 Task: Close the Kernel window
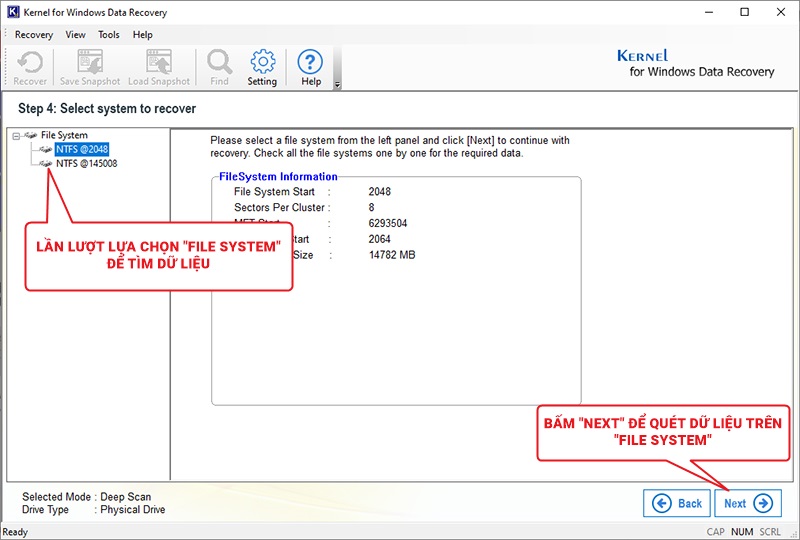781,12
